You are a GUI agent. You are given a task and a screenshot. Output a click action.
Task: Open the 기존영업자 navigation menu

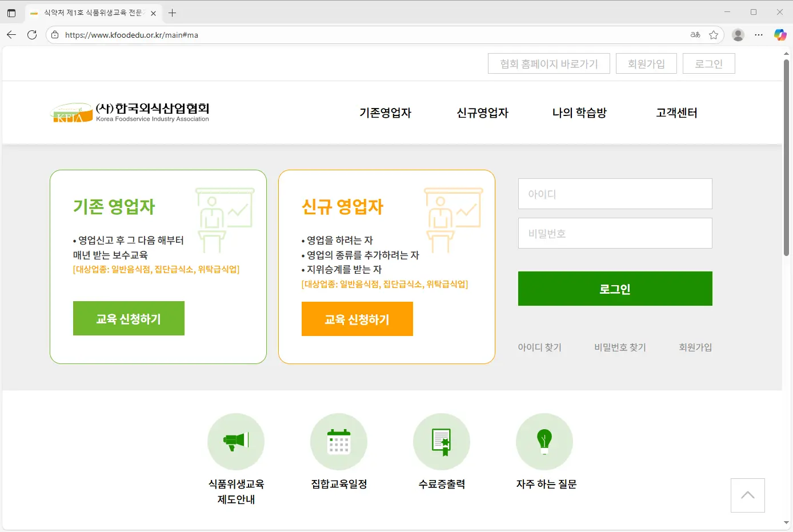click(x=385, y=113)
